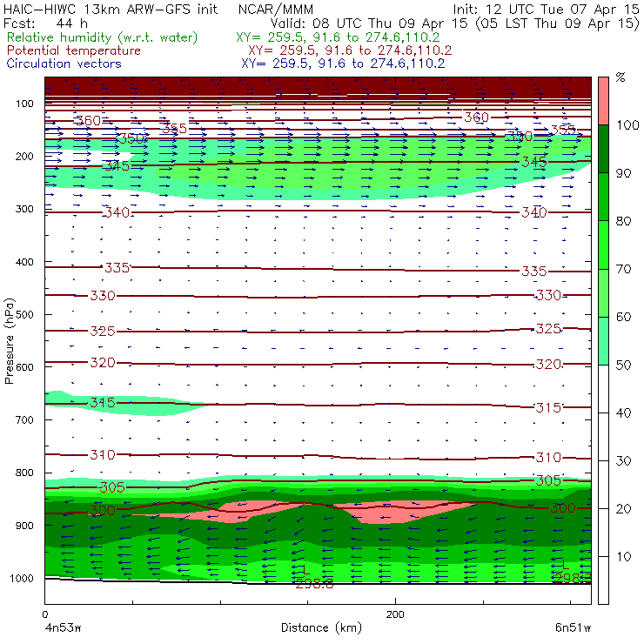This screenshot has width=644, height=644.
Task: Click the colorbar '50' label
Action: coord(623,366)
